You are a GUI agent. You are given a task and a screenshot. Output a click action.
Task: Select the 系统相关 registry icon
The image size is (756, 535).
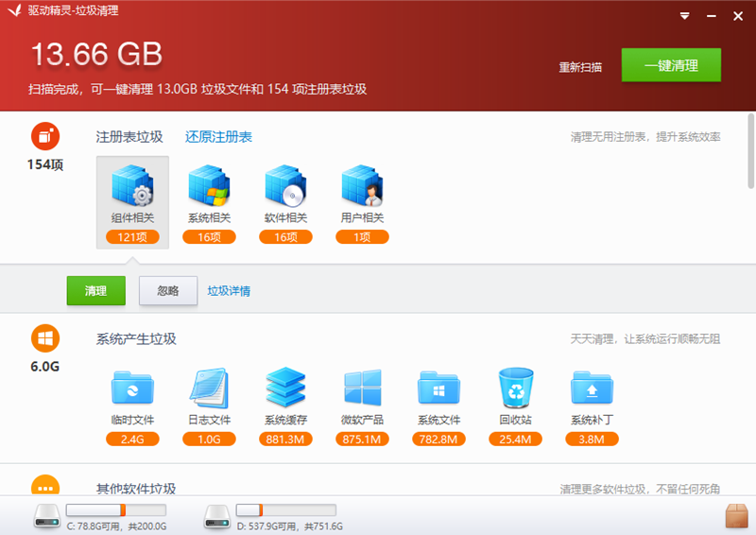(209, 186)
